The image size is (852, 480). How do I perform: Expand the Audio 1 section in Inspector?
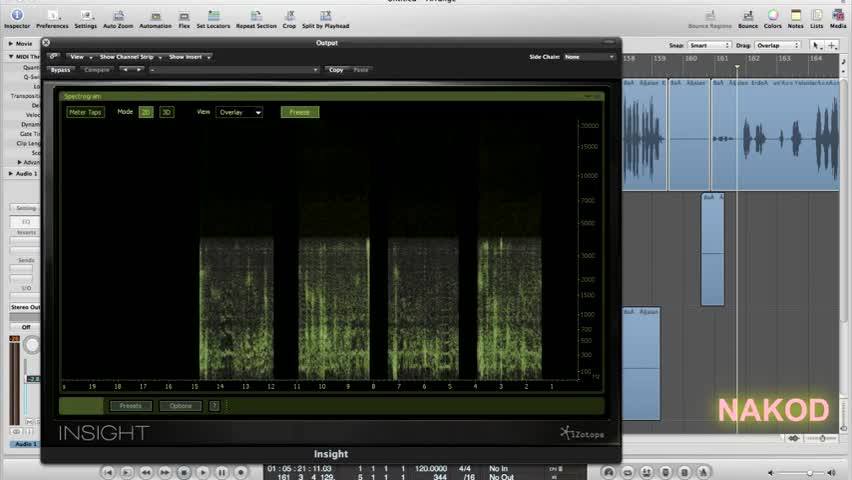(x=10, y=173)
